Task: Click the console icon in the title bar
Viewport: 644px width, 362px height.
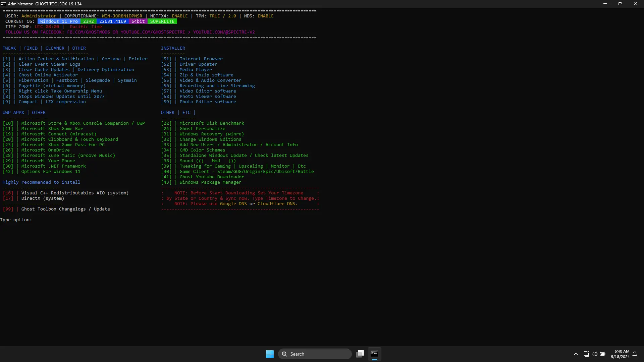Action: [3, 4]
